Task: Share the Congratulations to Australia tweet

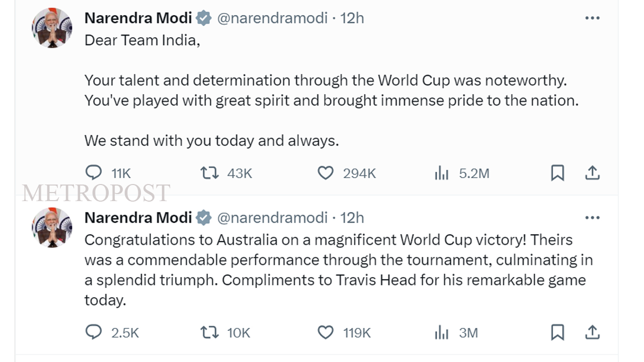Action: 593,332
